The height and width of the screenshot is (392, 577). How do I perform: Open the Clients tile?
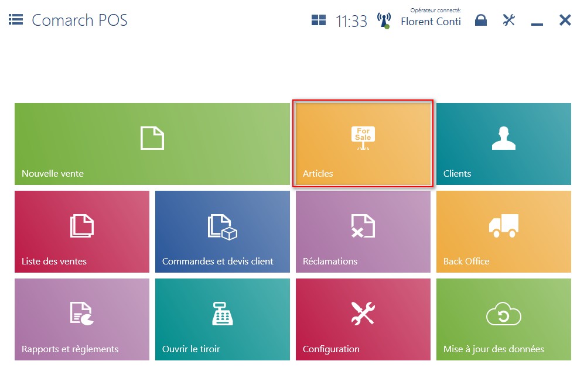pos(504,144)
